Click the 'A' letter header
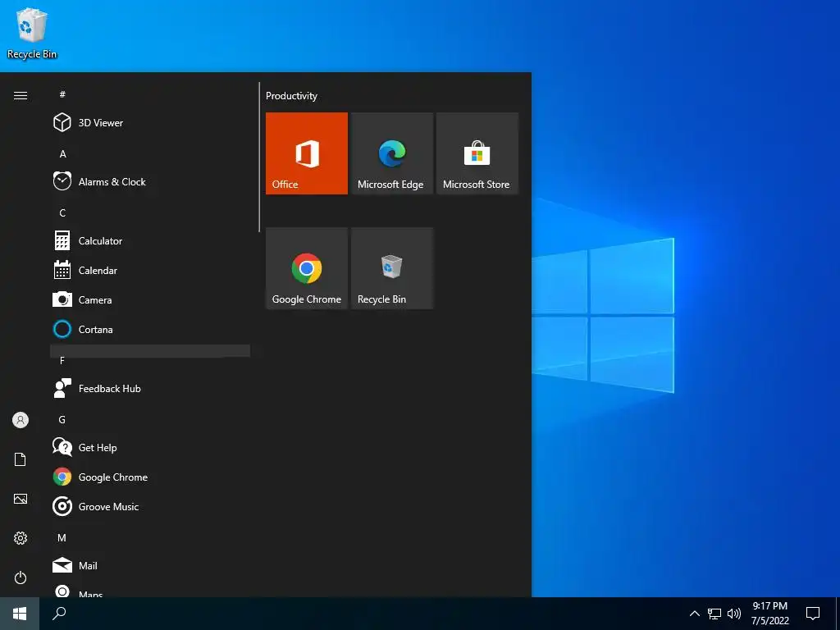This screenshot has width=840, height=630. (x=62, y=153)
